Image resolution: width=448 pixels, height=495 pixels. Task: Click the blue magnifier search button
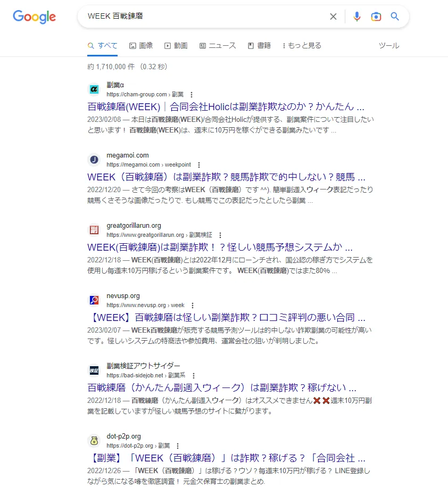(x=395, y=16)
